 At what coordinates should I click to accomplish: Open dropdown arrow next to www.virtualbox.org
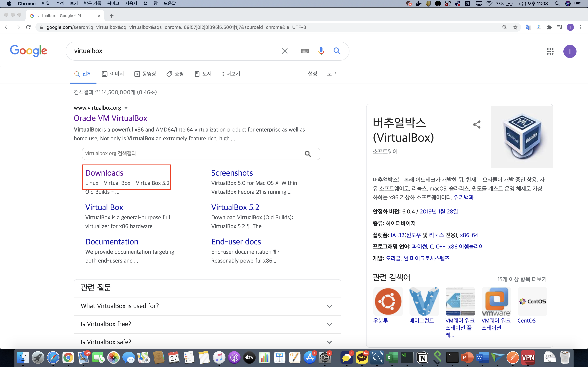pyautogui.click(x=126, y=108)
